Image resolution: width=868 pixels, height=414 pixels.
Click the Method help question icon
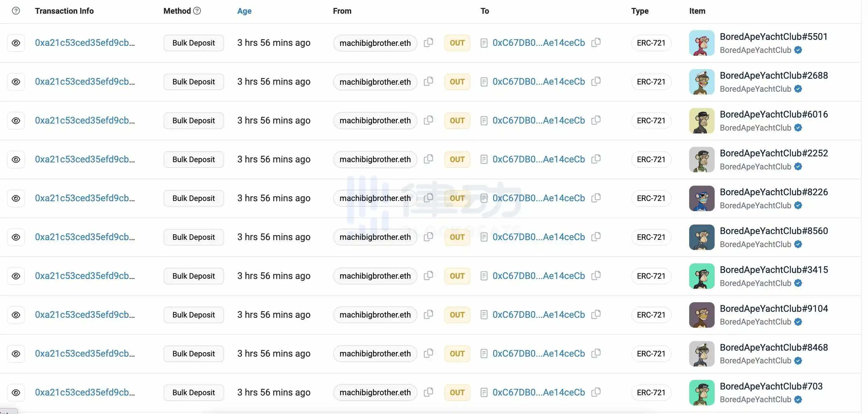coord(197,11)
